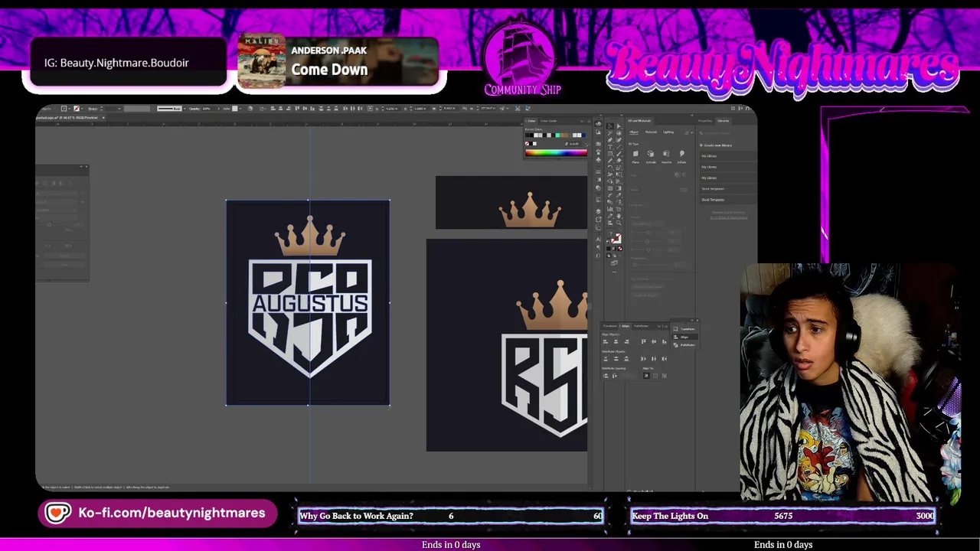
Task: Select the Artboard tool
Action: click(x=619, y=209)
